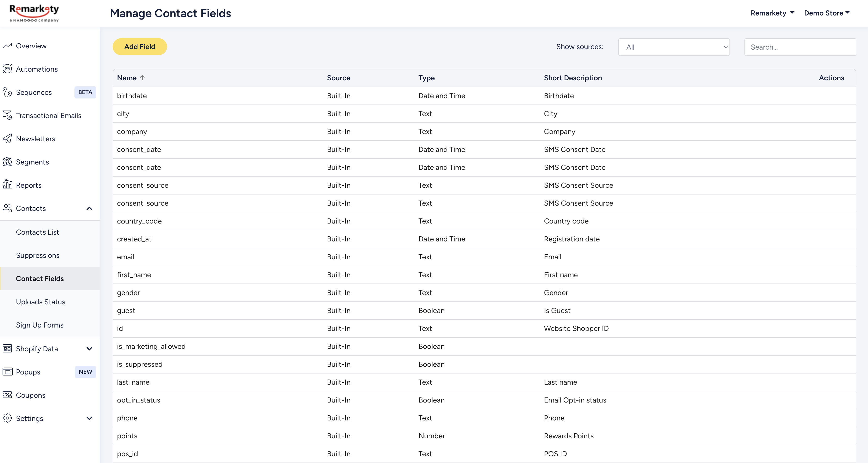Expand the Shopify Data chevron
868x463 pixels.
point(89,349)
